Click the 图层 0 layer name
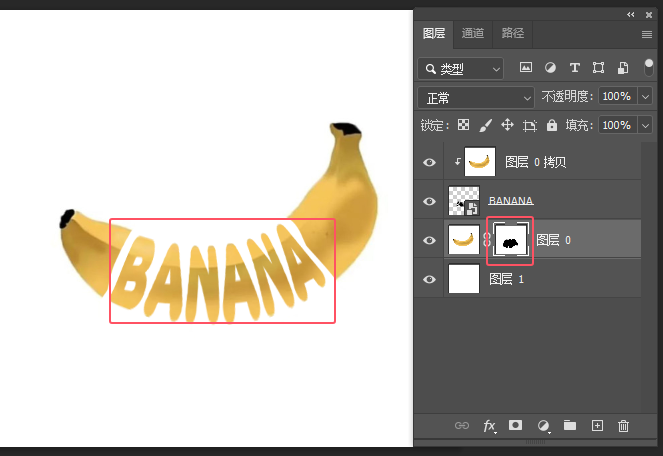Screen dimensions: 663x456 (553, 240)
